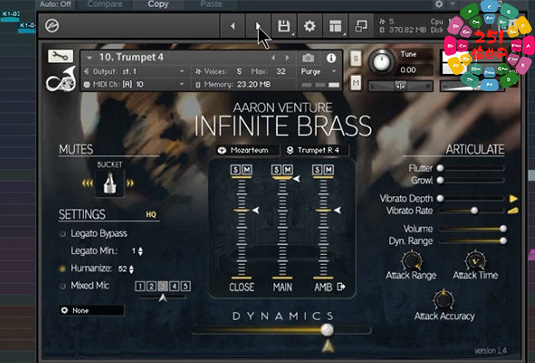The height and width of the screenshot is (363, 535).
Task: Show instrument info icon
Action: click(x=331, y=58)
